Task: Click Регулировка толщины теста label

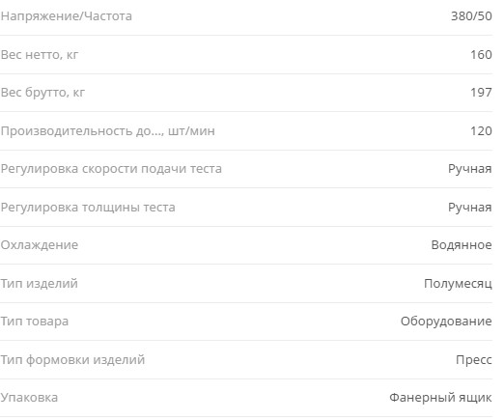Action: click(x=88, y=208)
